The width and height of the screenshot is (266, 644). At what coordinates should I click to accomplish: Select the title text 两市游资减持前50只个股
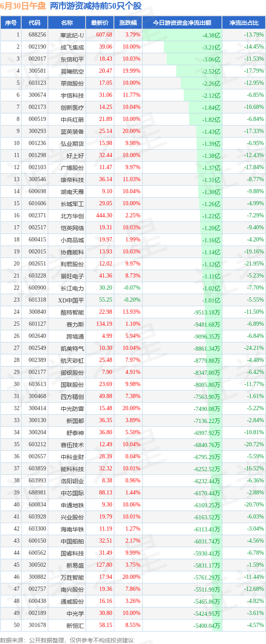click(x=96, y=6)
